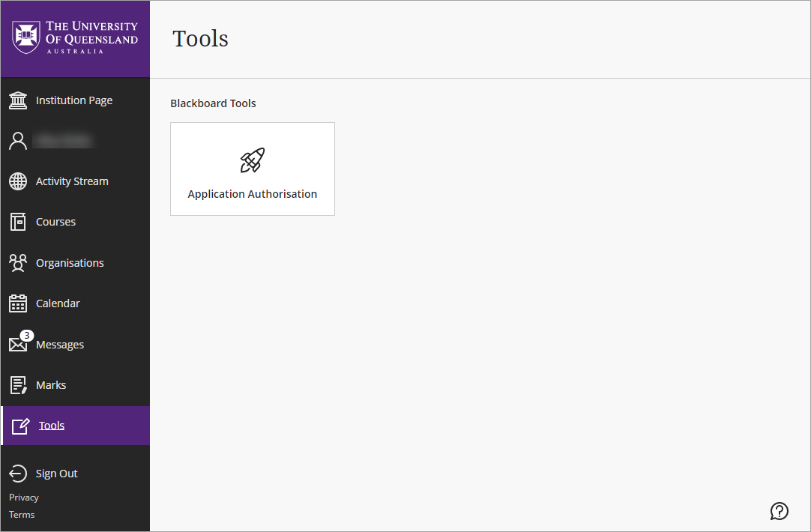Click the Sign Out link
The height and width of the screenshot is (532, 811).
click(x=56, y=474)
